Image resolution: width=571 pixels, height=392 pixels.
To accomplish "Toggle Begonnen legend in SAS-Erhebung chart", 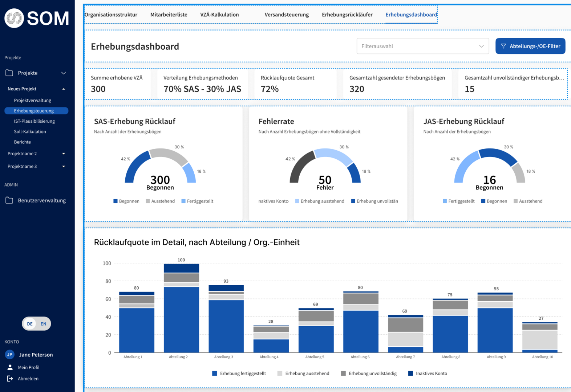I will click(x=126, y=201).
